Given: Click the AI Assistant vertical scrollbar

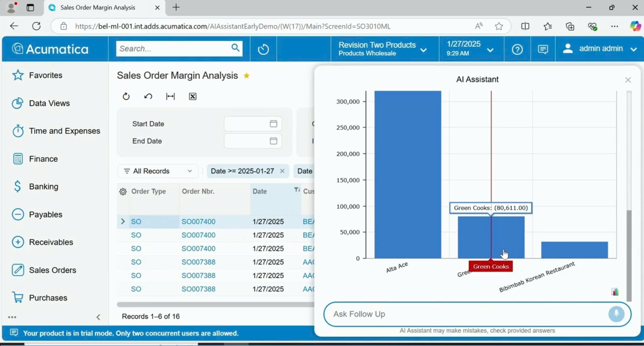Looking at the screenshot, I should point(629,255).
